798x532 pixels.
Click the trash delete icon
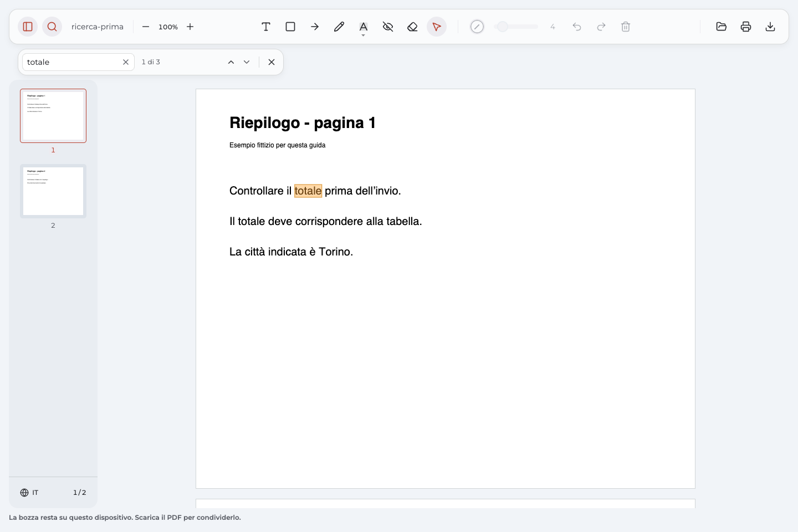click(626, 27)
